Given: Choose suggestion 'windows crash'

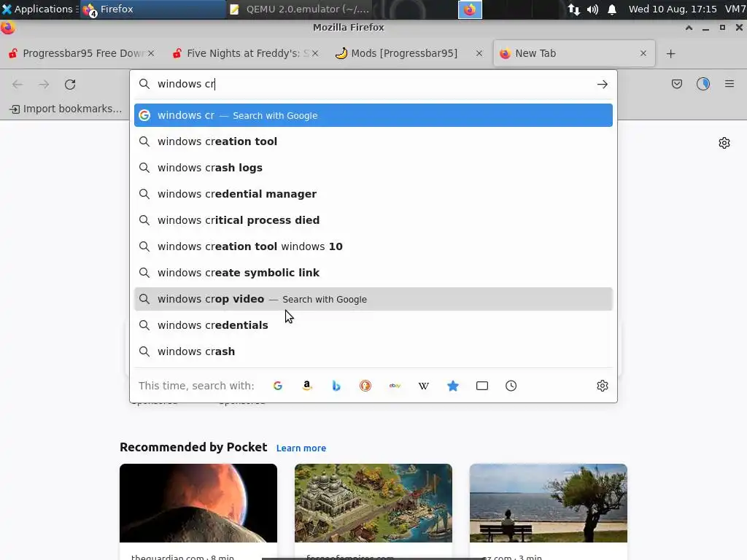Looking at the screenshot, I should pos(373,351).
